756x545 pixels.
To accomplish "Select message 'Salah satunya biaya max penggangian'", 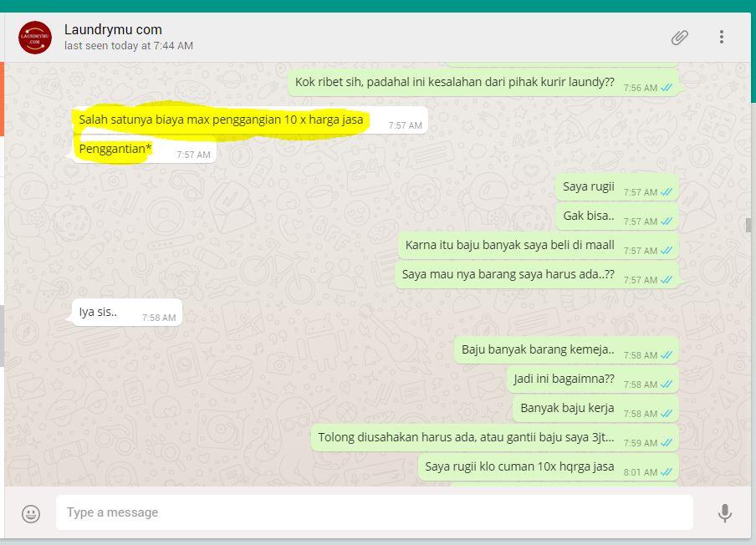I will click(249, 120).
